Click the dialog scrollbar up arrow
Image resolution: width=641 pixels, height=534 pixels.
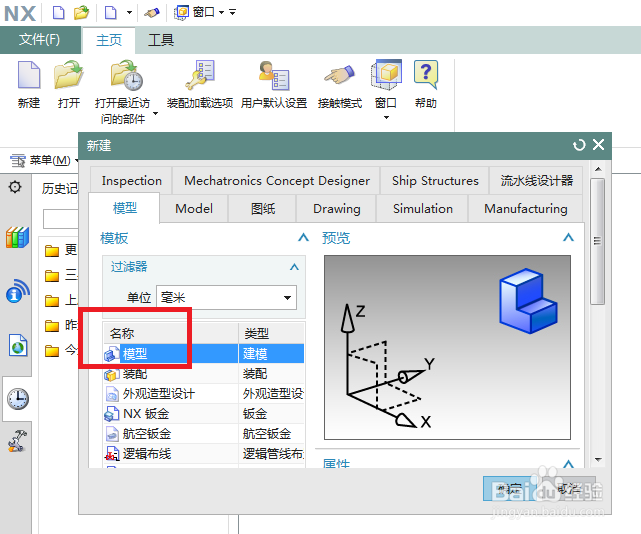coord(598,169)
